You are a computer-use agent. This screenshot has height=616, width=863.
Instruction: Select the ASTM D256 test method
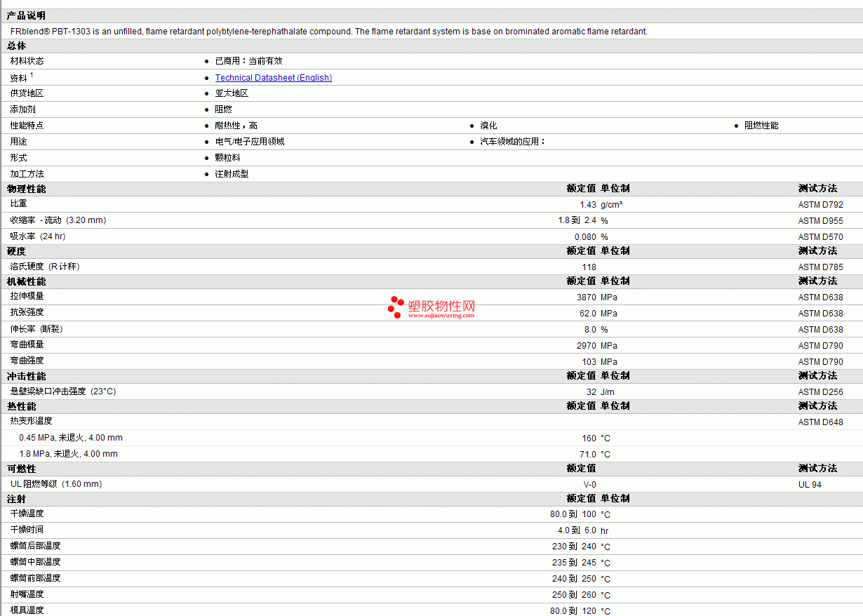(x=821, y=392)
